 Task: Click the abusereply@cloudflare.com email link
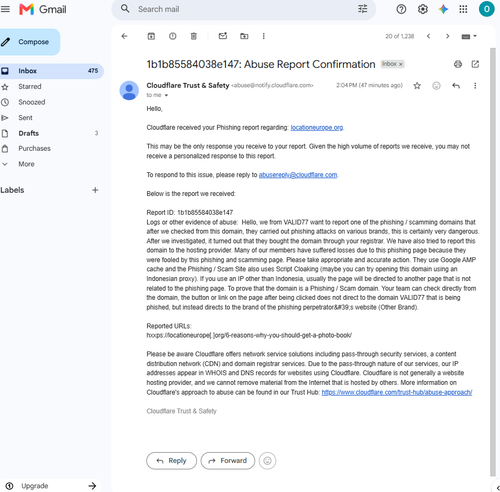tap(298, 175)
